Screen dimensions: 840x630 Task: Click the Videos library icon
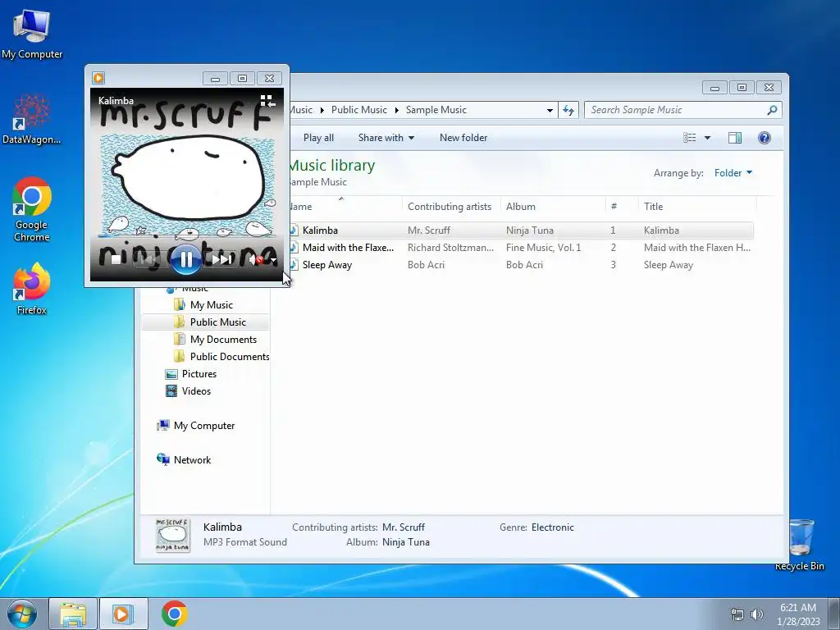[x=171, y=391]
